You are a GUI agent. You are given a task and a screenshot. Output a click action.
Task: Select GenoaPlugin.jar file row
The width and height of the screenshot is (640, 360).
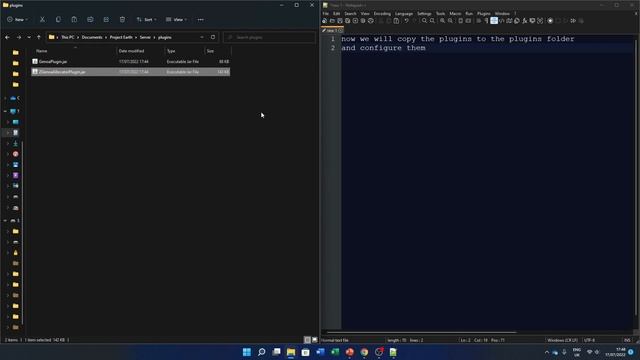(131, 62)
